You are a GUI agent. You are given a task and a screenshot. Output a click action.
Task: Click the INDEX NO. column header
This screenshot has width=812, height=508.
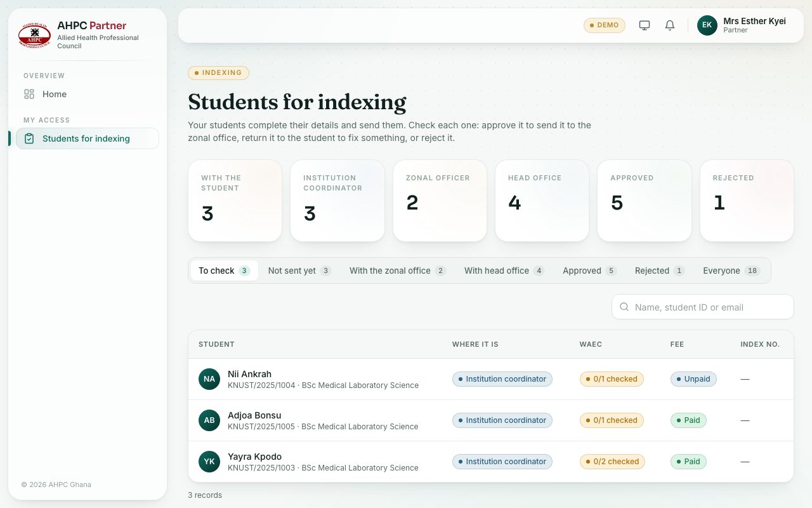760,344
